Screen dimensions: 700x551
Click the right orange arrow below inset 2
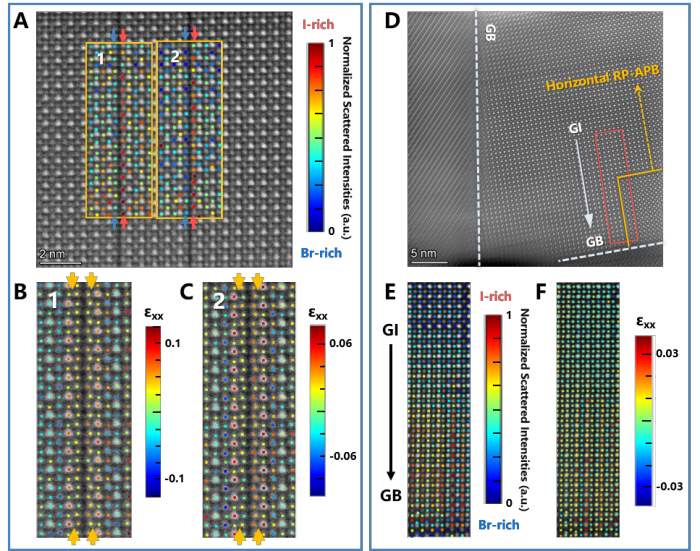tap(259, 537)
